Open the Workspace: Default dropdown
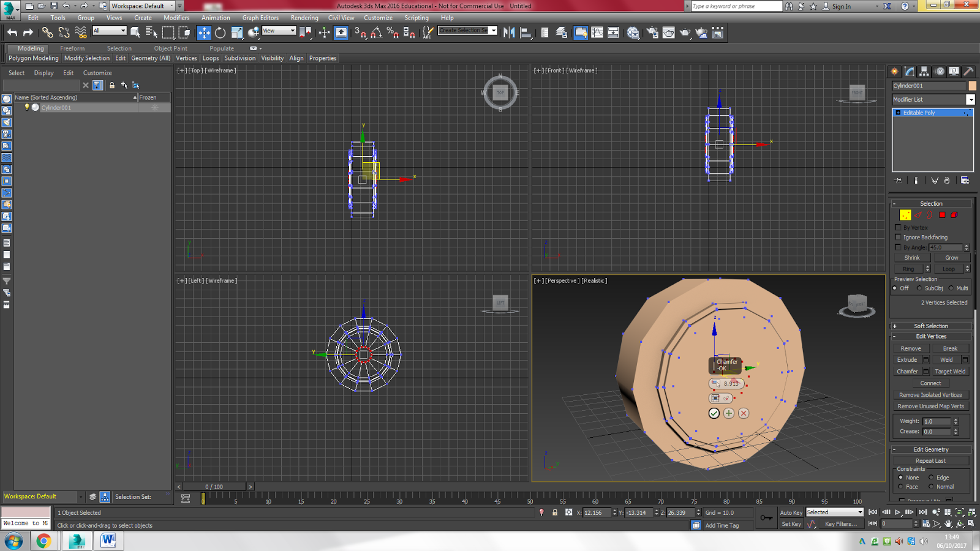Image resolution: width=980 pixels, height=551 pixels. click(x=143, y=6)
